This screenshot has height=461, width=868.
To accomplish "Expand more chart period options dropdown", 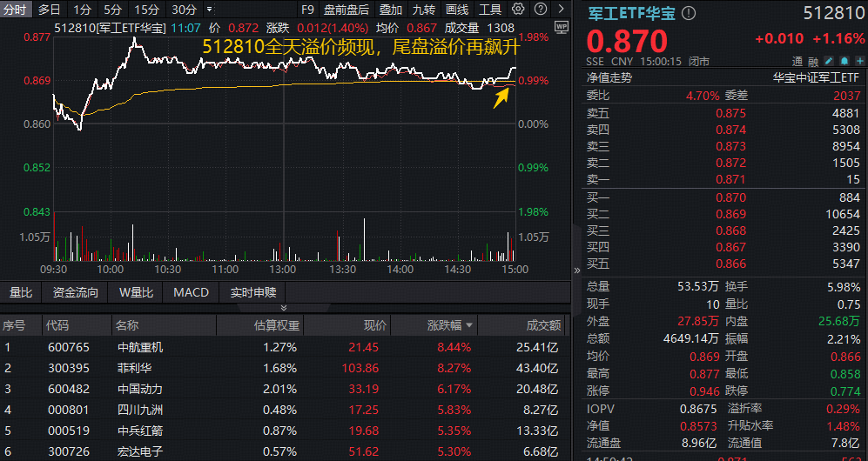I will pyautogui.click(x=209, y=10).
